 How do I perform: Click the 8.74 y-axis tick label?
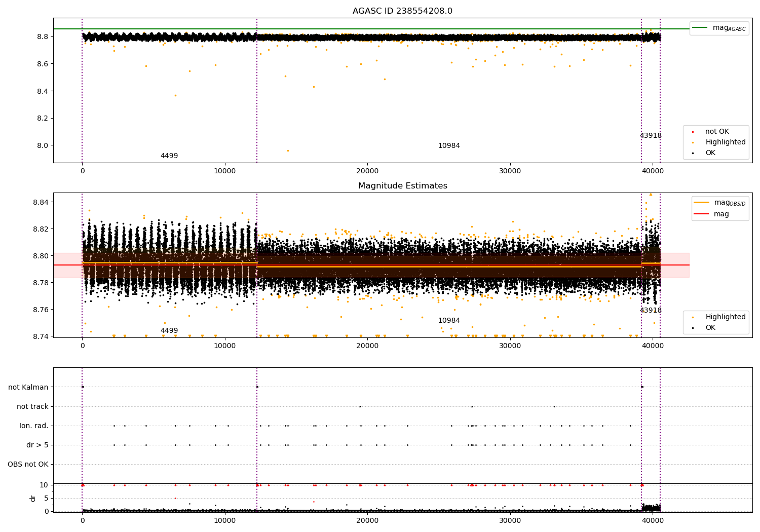(x=40, y=337)
